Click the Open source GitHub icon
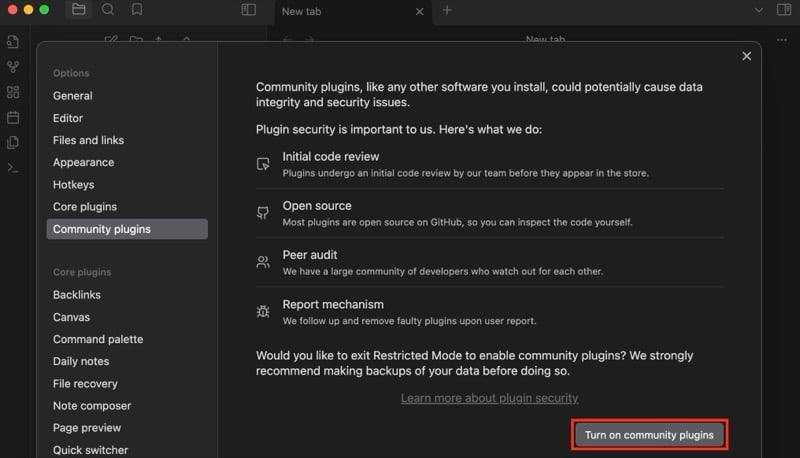800x458 pixels. click(x=263, y=213)
